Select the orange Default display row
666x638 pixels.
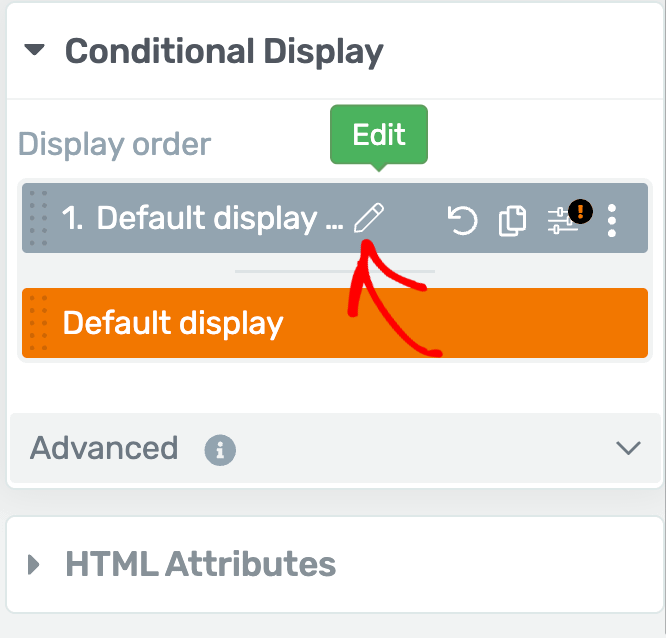click(335, 323)
